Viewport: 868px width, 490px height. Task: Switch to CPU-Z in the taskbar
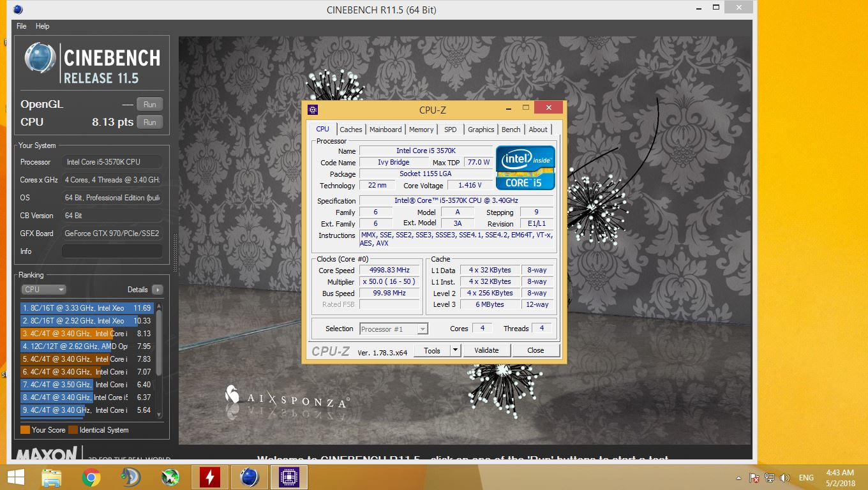pos(289,477)
